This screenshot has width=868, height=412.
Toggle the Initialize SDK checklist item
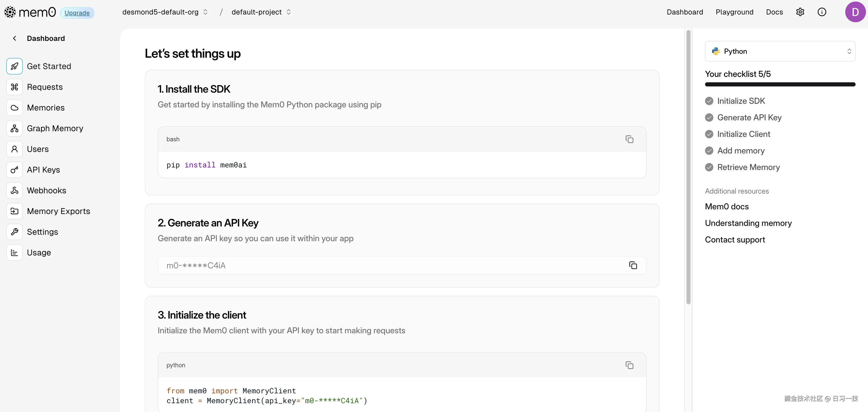(x=709, y=101)
